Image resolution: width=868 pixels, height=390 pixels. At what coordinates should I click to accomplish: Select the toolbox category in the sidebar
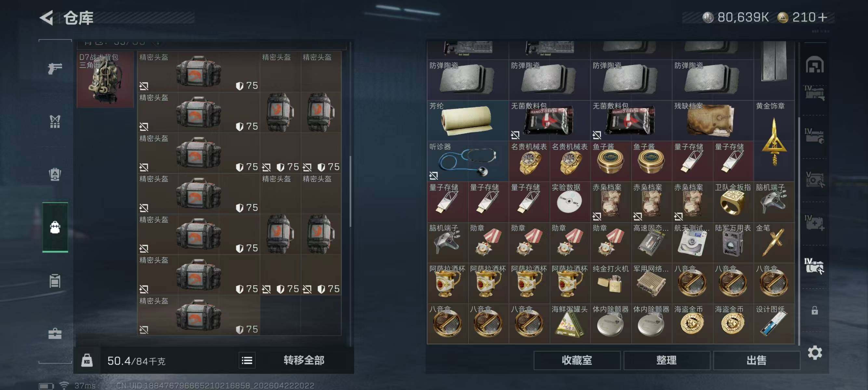click(x=55, y=333)
